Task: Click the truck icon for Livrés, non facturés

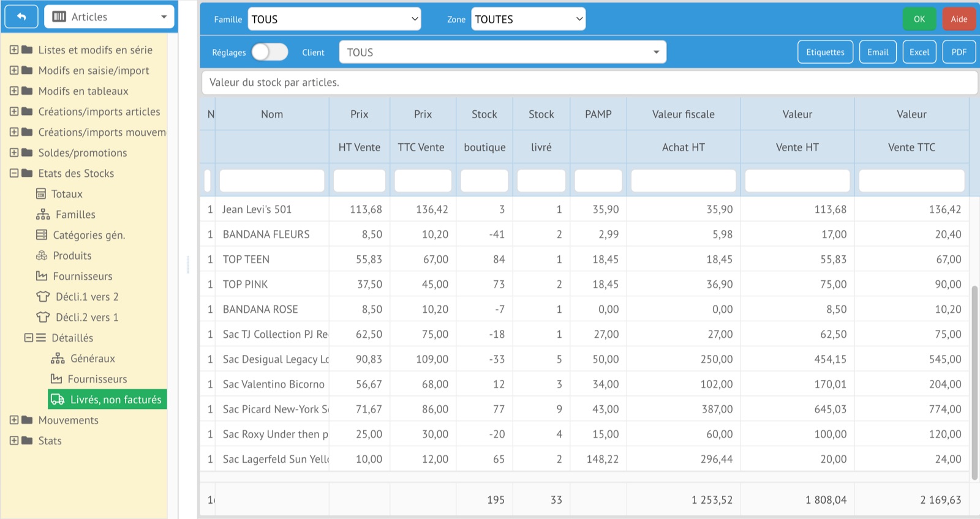Action: (x=58, y=400)
